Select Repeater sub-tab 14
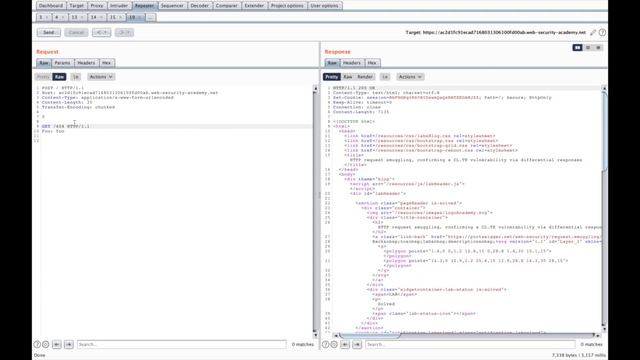Image resolution: width=640 pixels, height=360 pixels. pyautogui.click(x=96, y=17)
